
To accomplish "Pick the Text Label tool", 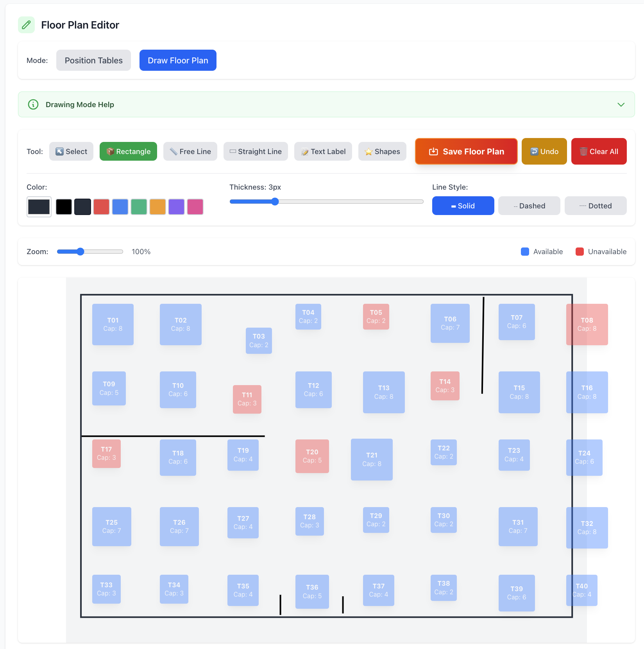I will [x=323, y=151].
